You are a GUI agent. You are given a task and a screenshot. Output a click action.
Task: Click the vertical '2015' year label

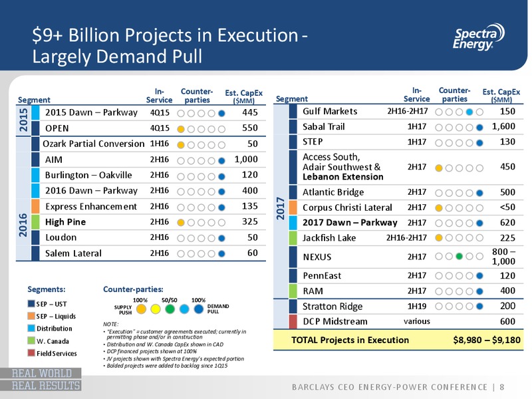point(23,120)
